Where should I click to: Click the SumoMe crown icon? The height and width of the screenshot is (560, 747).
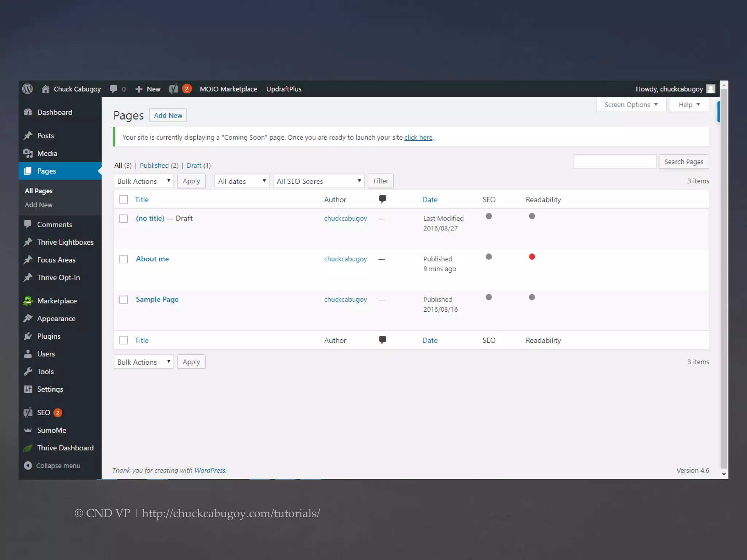(x=28, y=430)
